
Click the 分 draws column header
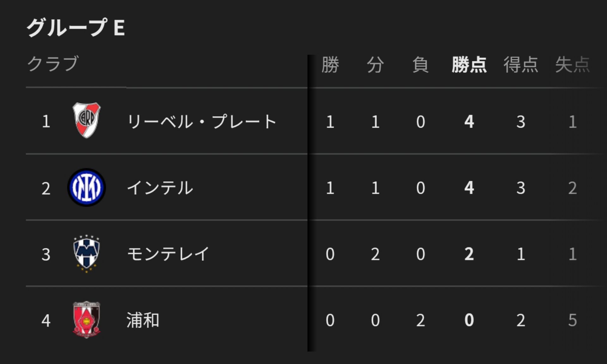coord(375,65)
